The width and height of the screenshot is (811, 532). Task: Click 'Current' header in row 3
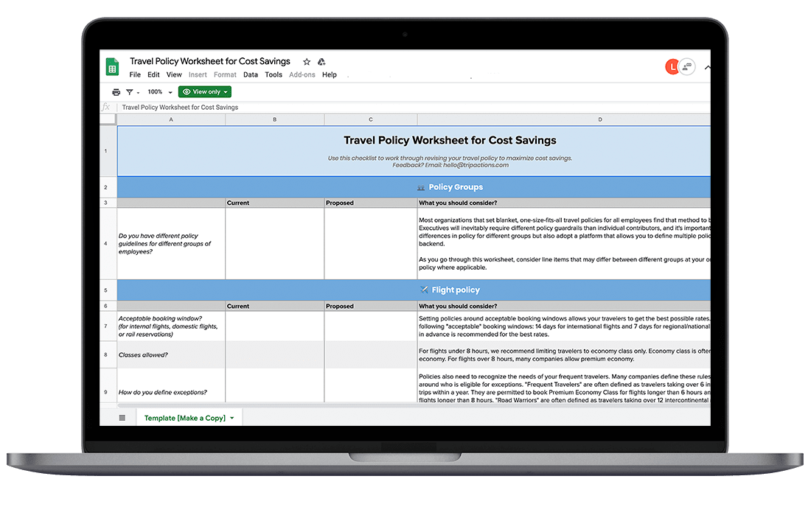[x=275, y=203]
